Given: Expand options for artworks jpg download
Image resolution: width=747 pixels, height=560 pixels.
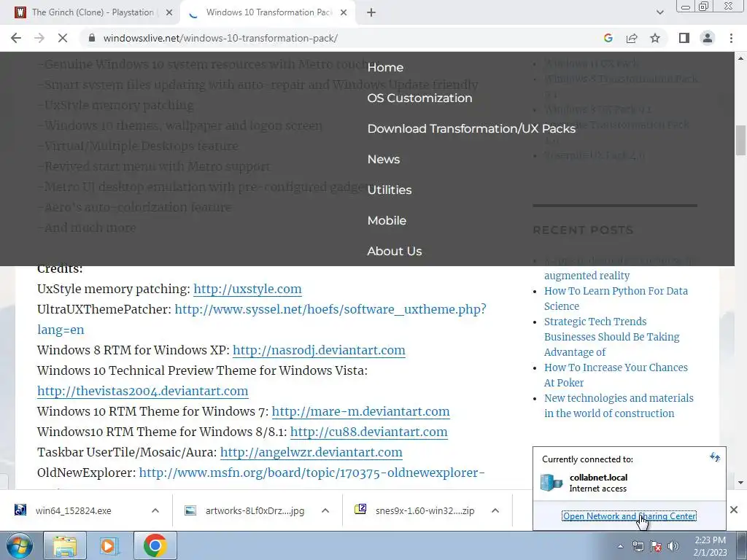Looking at the screenshot, I should pos(325,510).
